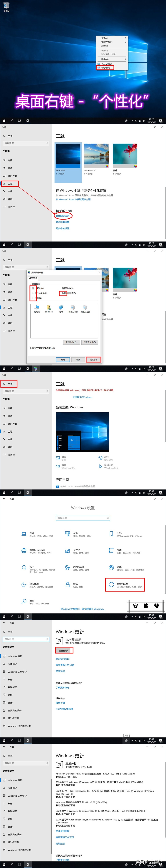Select the 回收站(空) icon in the dialog

85,309
